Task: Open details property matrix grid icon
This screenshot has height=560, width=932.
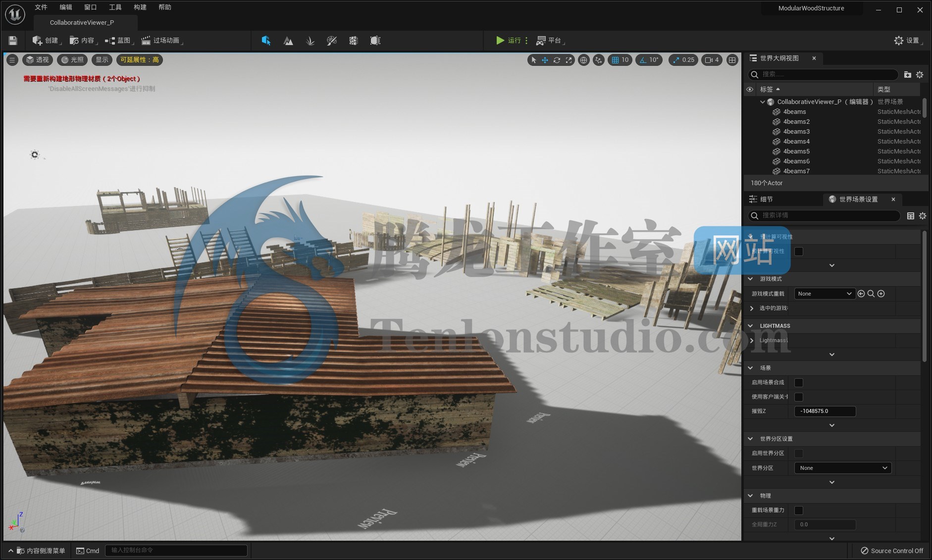Action: [x=910, y=216]
